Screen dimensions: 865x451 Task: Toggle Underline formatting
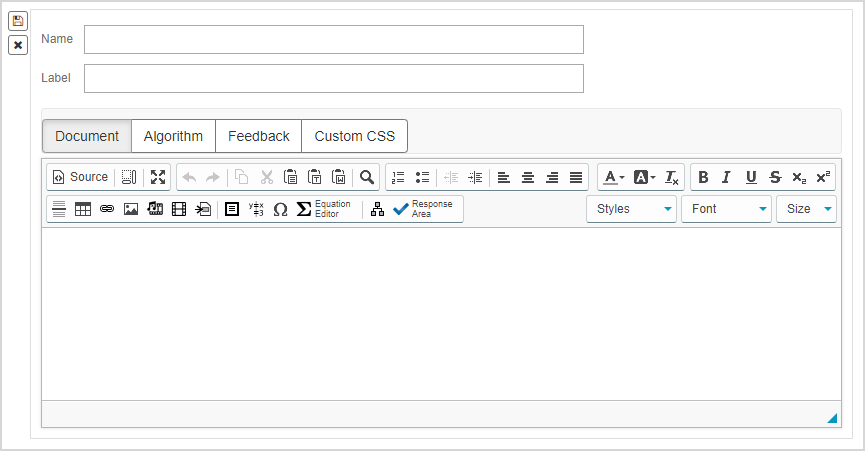750,177
